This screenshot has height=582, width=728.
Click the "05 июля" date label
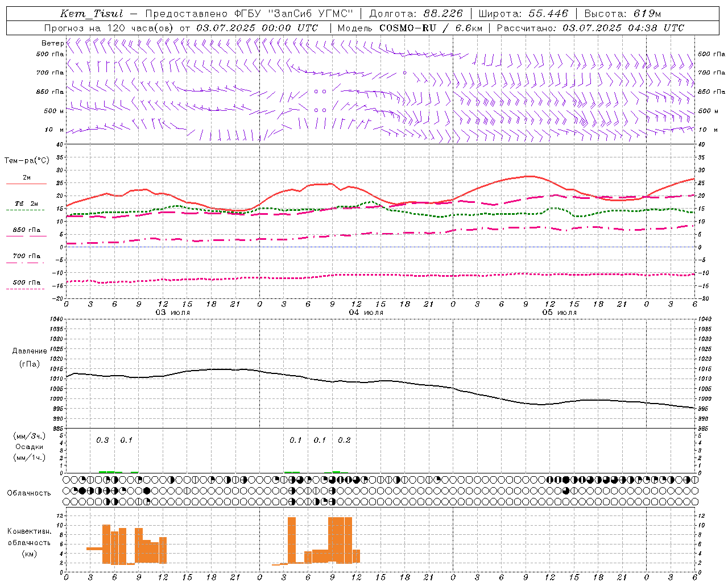[560, 313]
